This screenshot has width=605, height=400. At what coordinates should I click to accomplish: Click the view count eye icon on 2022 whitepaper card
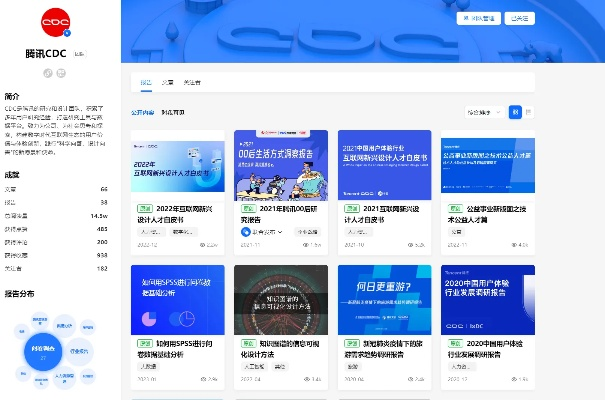pos(203,244)
